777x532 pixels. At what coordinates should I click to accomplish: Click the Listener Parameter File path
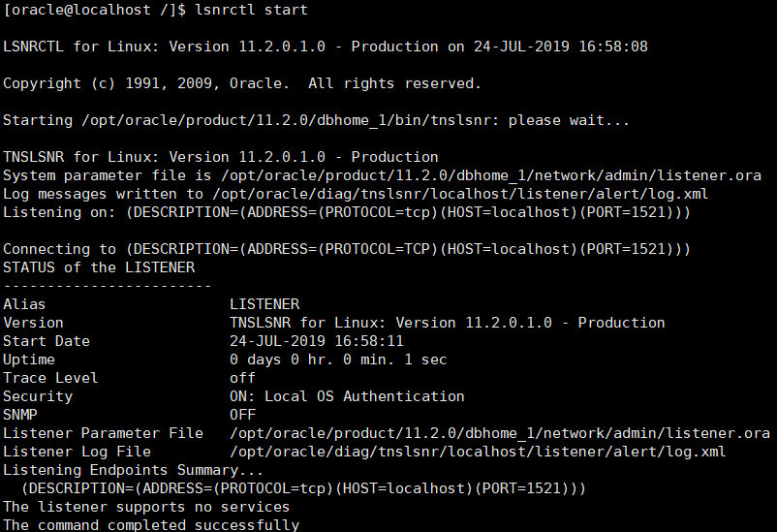point(500,433)
